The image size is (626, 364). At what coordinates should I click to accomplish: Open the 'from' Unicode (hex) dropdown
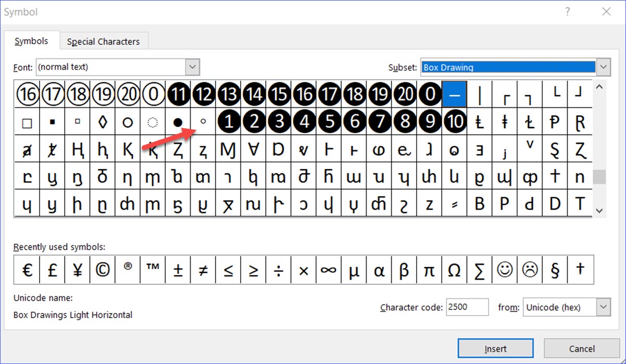click(x=603, y=307)
